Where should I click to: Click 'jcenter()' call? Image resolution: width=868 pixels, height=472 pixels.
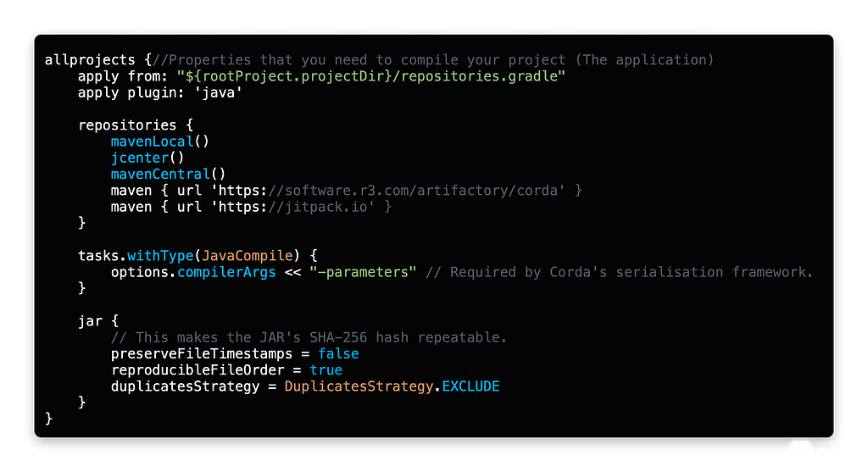tap(147, 158)
